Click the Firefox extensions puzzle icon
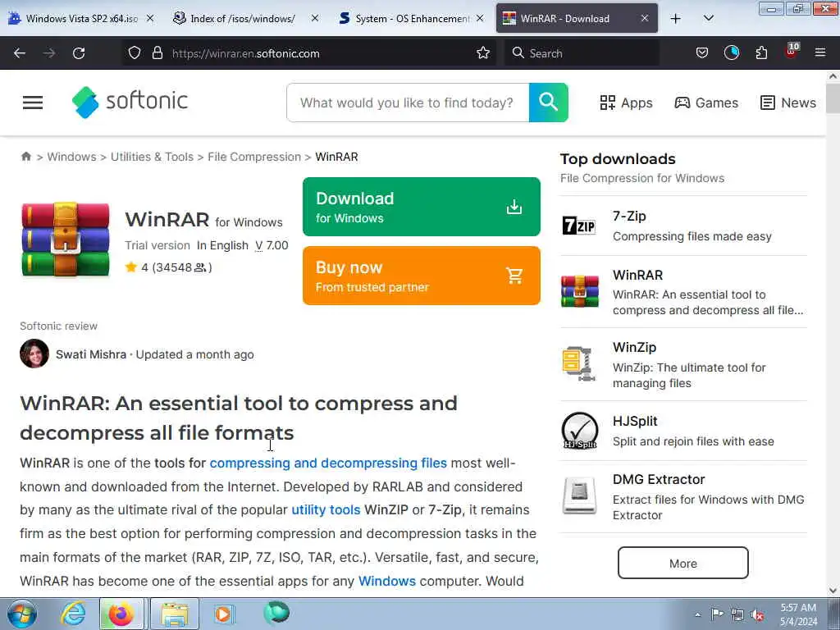 pyautogui.click(x=761, y=53)
